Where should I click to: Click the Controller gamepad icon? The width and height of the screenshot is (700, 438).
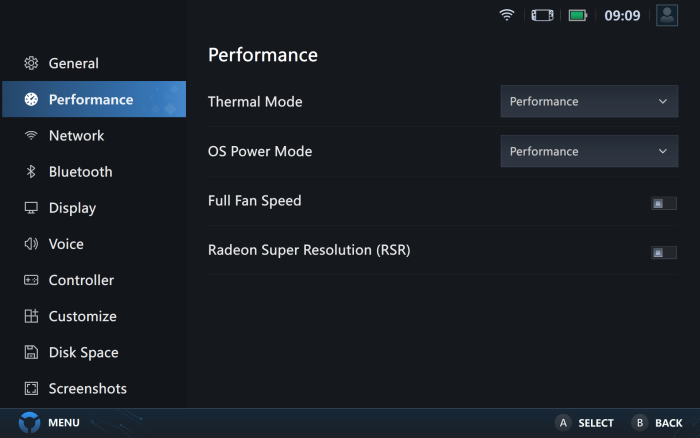pos(31,280)
